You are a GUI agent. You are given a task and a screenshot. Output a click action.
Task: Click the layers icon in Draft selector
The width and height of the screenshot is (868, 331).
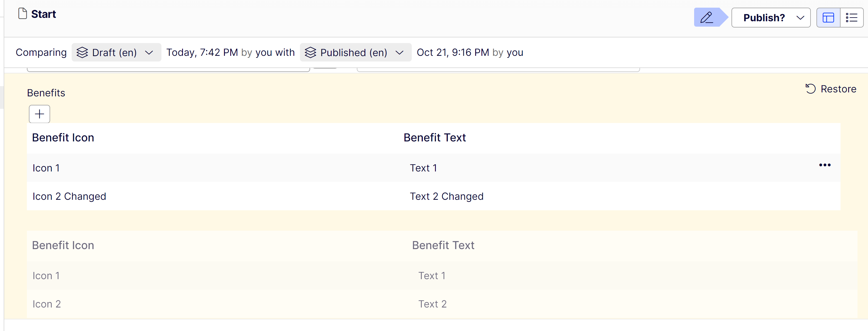pyautogui.click(x=82, y=53)
